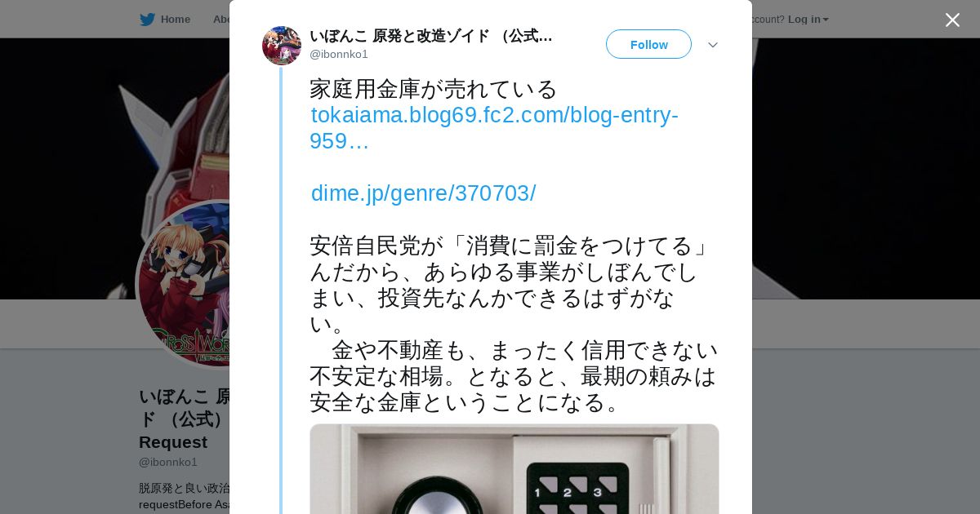Open the dime.jp/genre/370703 link
The width and height of the screenshot is (980, 514).
coord(423,193)
